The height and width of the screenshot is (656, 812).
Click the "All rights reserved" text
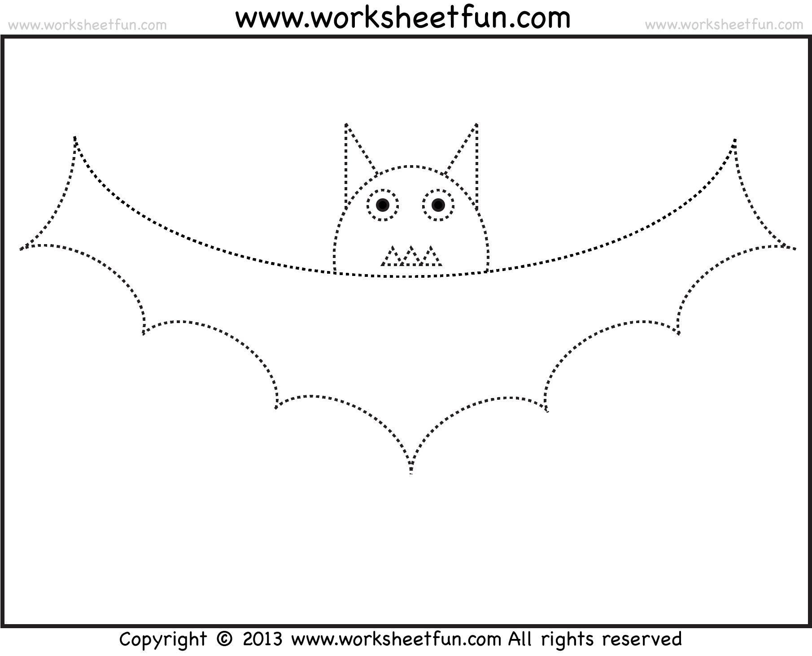tap(594, 639)
